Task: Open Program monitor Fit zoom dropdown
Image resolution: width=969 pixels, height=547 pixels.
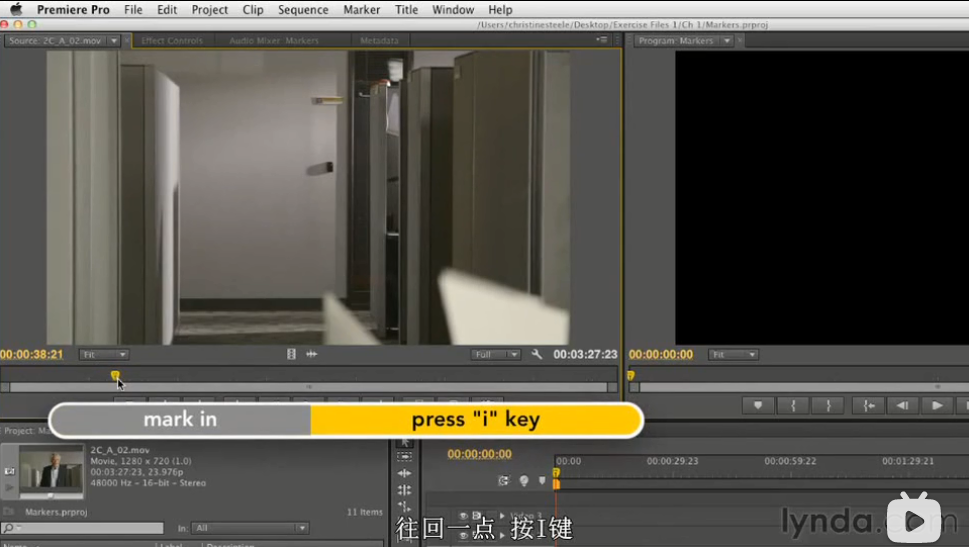Action: 733,354
